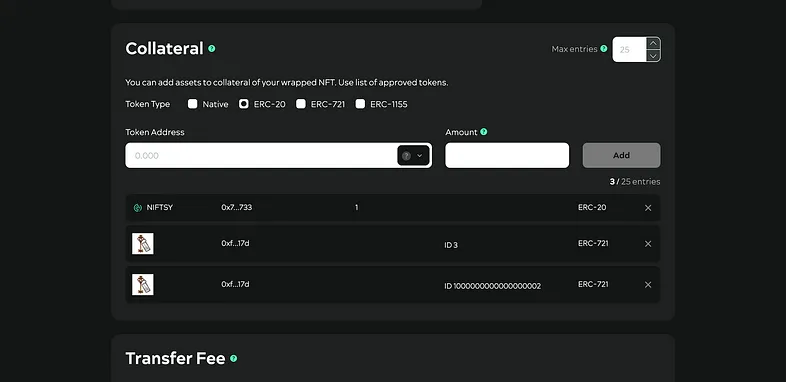The width and height of the screenshot is (786, 382).
Task: Remove the ERC-721 ID 1000000000000000002 entry
Action: click(x=648, y=285)
